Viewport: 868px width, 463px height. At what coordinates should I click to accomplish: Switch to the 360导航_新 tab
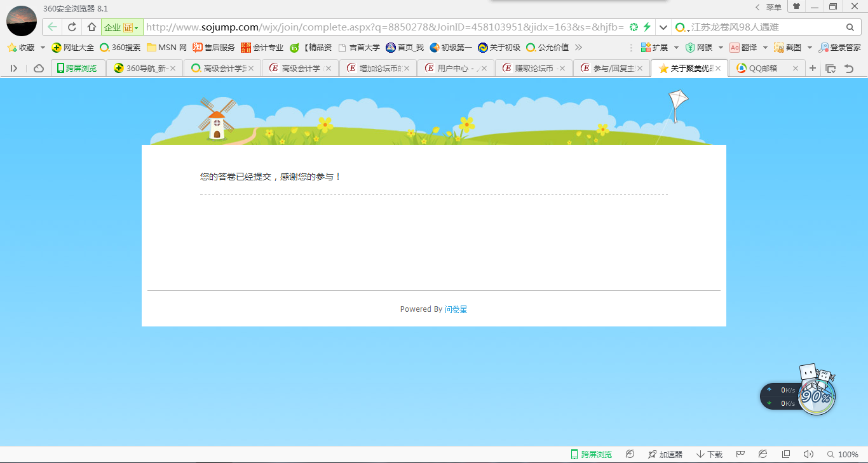(x=144, y=69)
